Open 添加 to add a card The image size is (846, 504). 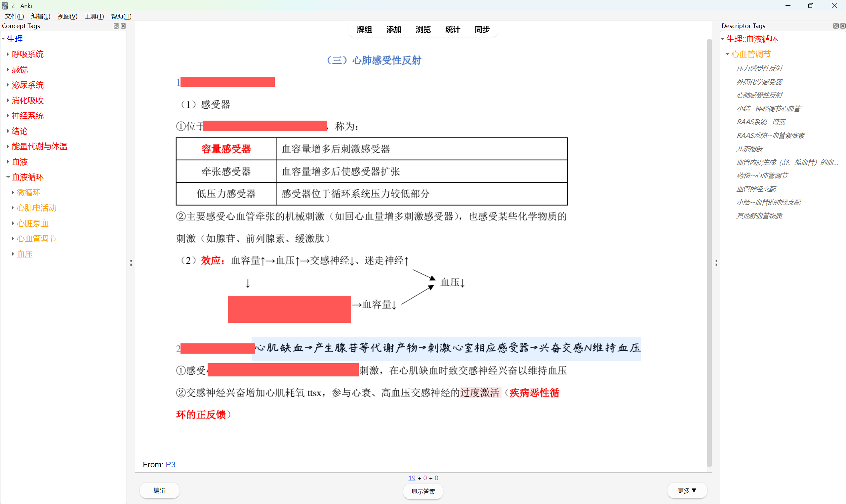[x=394, y=29]
